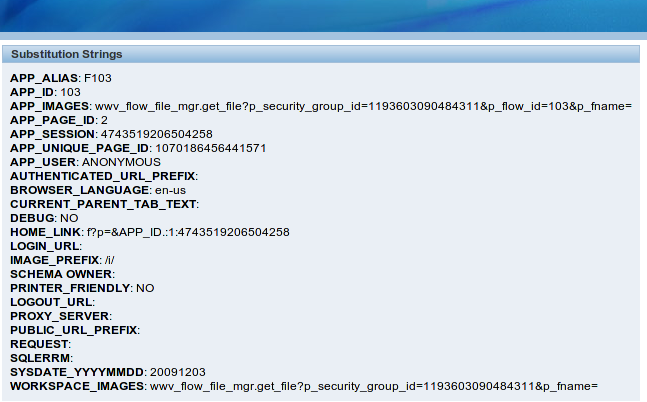Click the AUTHENTICATED_URL_PREFIX label
Viewport: 647px width, 402px height.
tap(103, 176)
